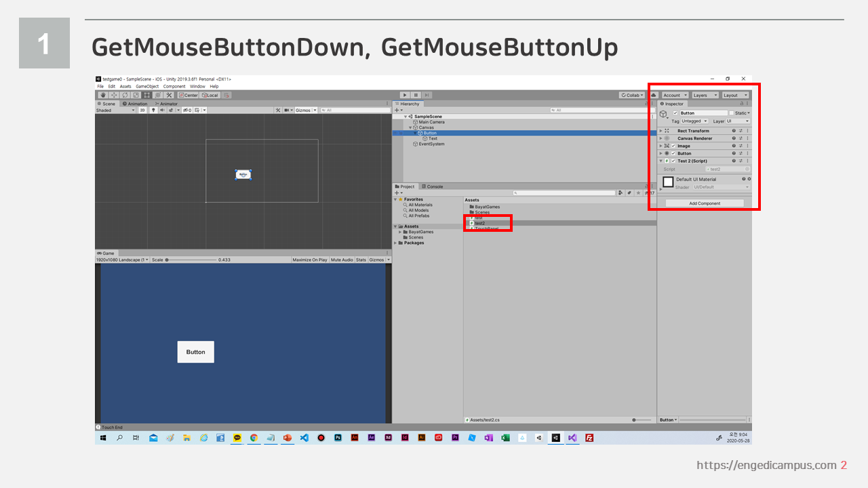Select the Rect tool in Unity toolbar
This screenshot has width=868, height=488.
(146, 95)
